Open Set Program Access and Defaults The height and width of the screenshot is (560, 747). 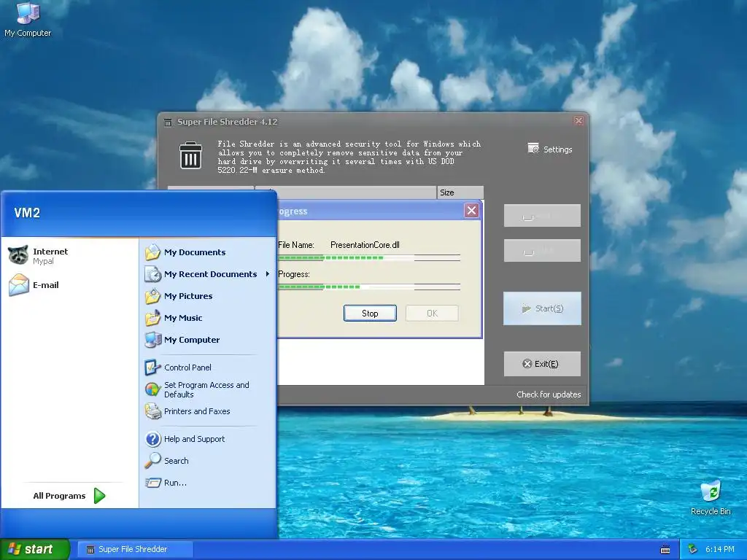tap(197, 389)
